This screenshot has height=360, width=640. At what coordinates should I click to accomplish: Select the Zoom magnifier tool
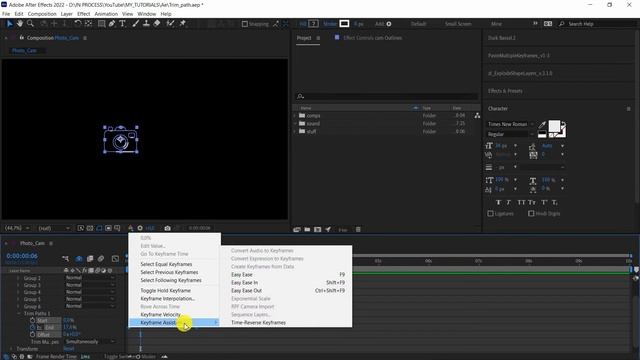(30, 24)
